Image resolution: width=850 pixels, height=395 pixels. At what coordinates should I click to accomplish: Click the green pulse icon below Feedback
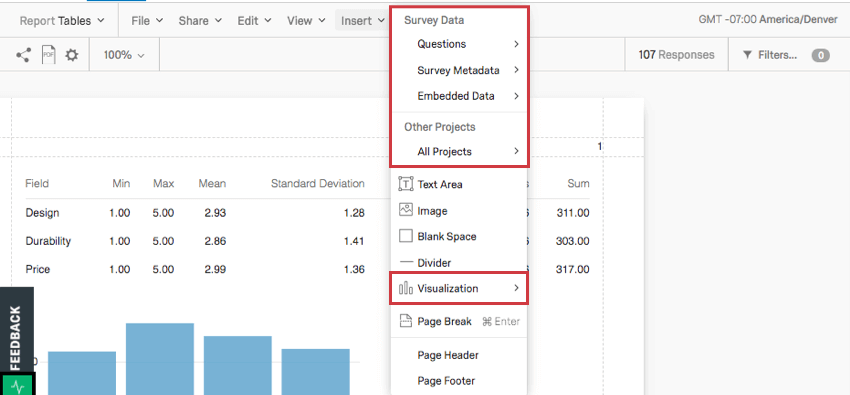[18, 386]
